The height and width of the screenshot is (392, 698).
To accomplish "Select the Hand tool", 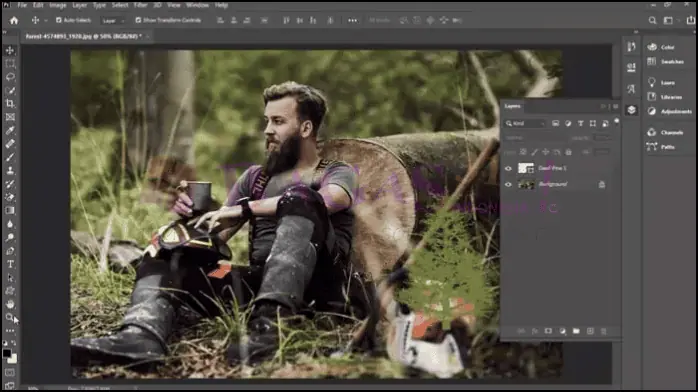I will (x=10, y=304).
